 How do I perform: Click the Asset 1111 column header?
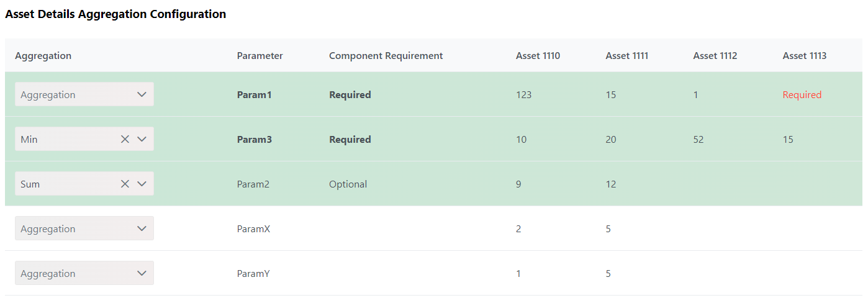coord(627,56)
